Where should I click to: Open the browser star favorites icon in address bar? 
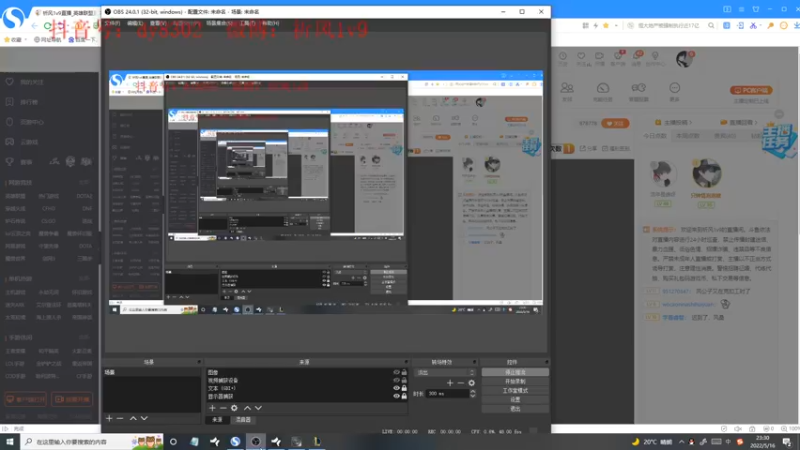(606, 26)
